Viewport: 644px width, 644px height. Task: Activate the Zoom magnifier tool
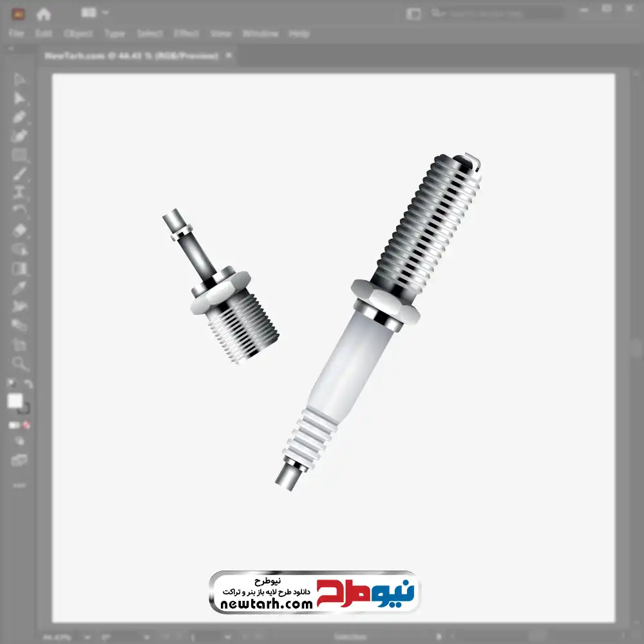click(x=19, y=364)
